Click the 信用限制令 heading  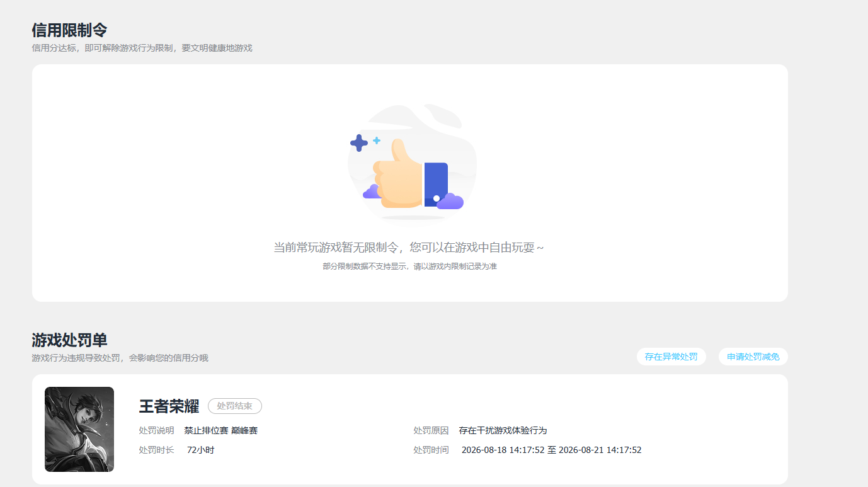[69, 30]
